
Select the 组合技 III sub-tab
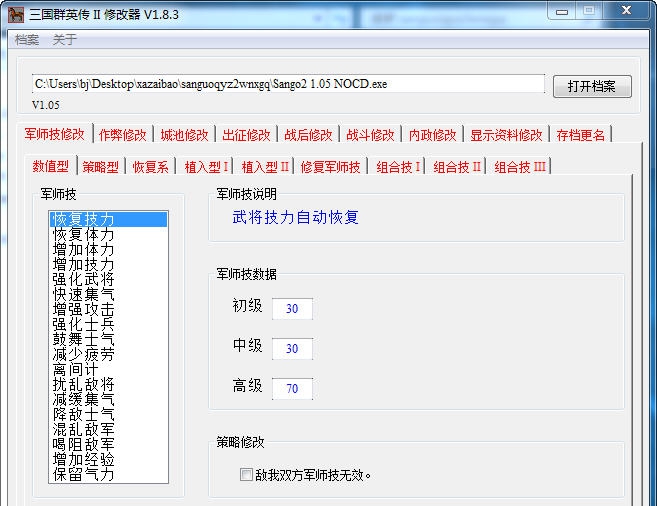pos(520,167)
